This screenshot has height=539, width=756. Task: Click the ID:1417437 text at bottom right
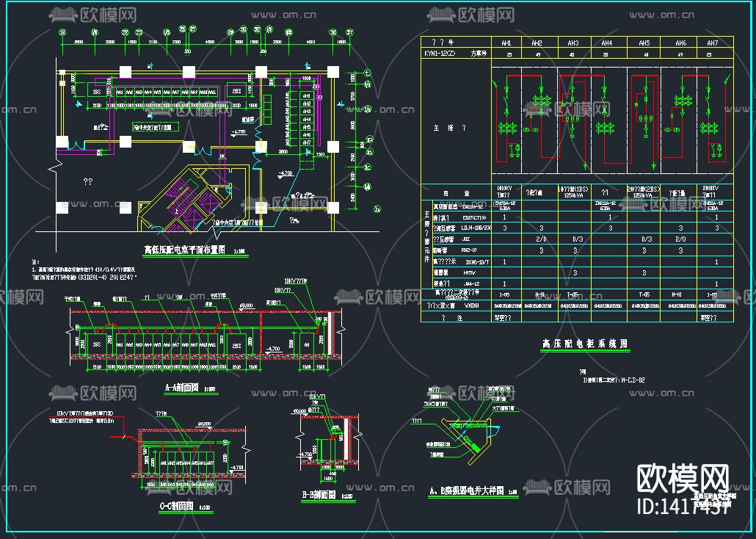tap(684, 507)
